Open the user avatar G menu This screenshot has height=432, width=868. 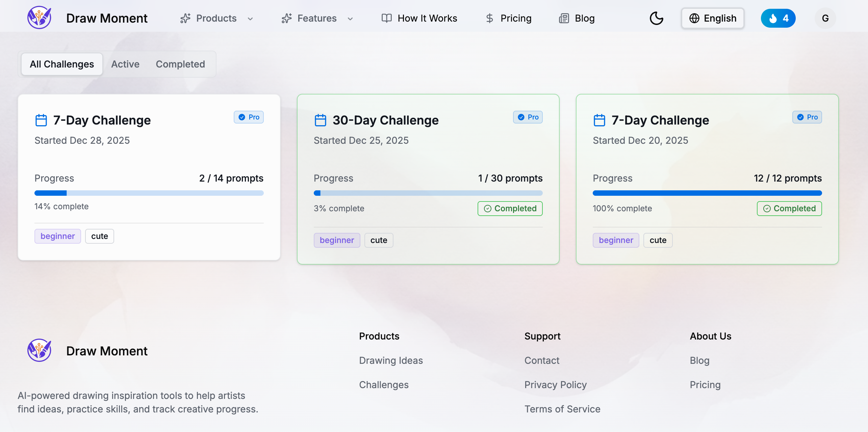pyautogui.click(x=825, y=18)
